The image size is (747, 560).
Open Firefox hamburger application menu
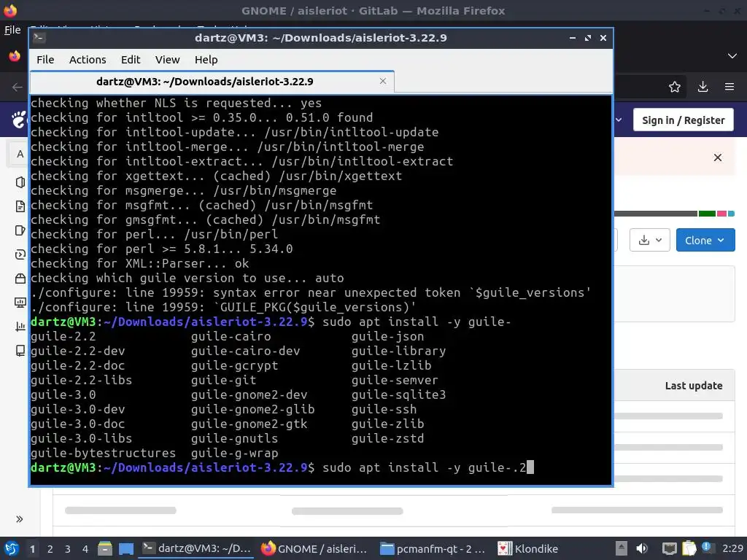click(x=729, y=87)
